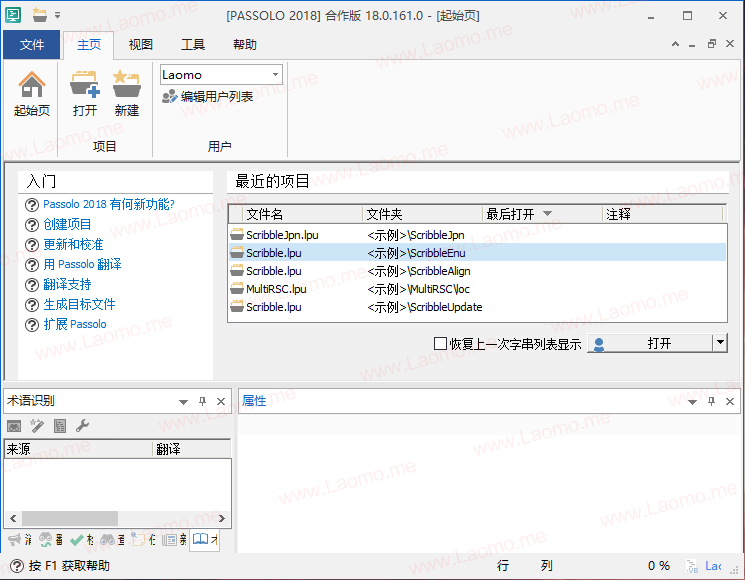Pin the 属性 panel
Screen dimensions: 745x580
click(x=711, y=401)
